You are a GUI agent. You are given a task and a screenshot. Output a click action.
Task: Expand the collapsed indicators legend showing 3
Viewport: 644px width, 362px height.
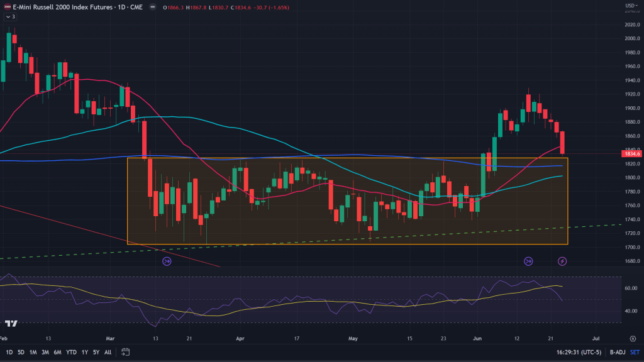pyautogui.click(x=9, y=16)
